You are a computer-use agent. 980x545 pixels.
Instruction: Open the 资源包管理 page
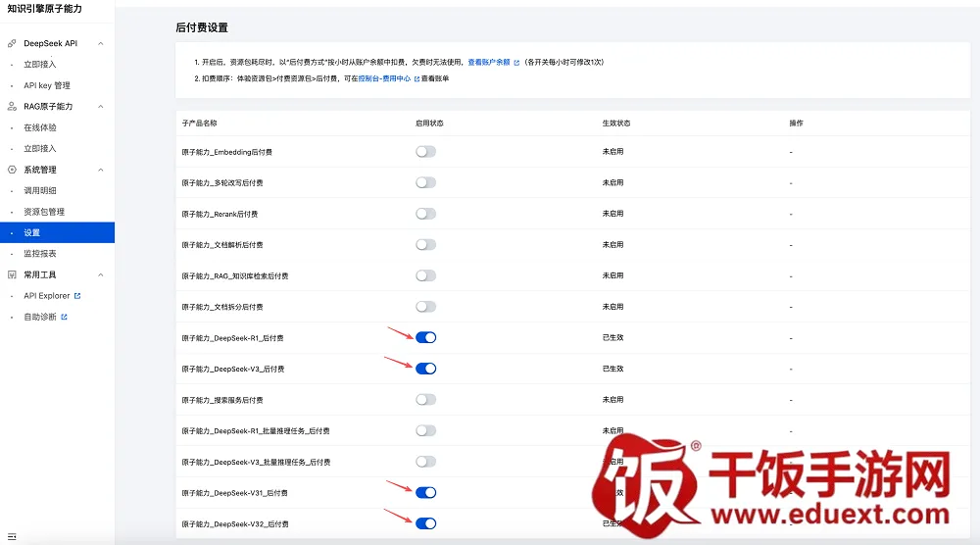(x=44, y=212)
